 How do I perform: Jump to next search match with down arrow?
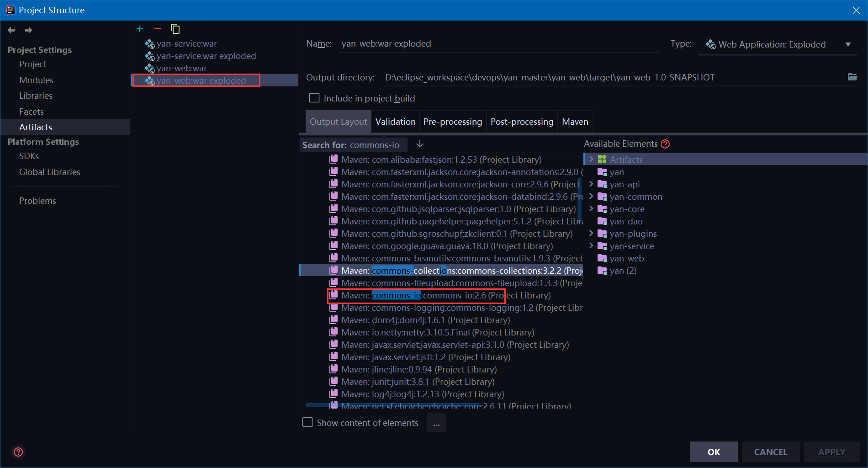[419, 144]
